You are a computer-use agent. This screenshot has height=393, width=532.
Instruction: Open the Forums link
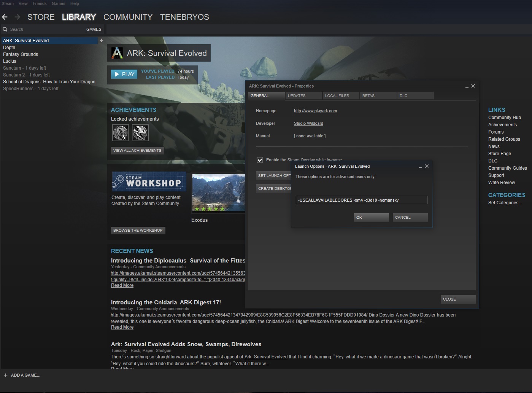[496, 132]
